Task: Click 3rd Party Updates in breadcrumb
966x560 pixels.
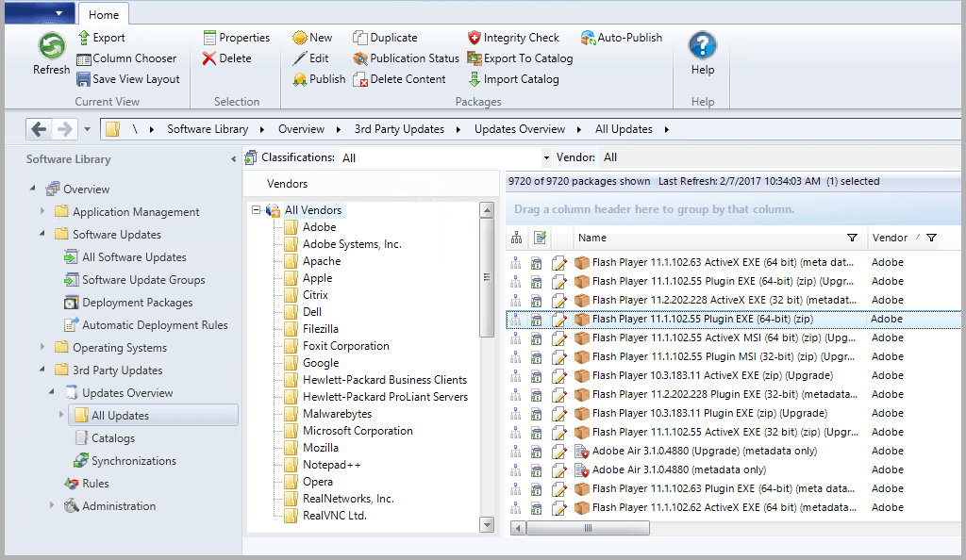Action: (399, 129)
